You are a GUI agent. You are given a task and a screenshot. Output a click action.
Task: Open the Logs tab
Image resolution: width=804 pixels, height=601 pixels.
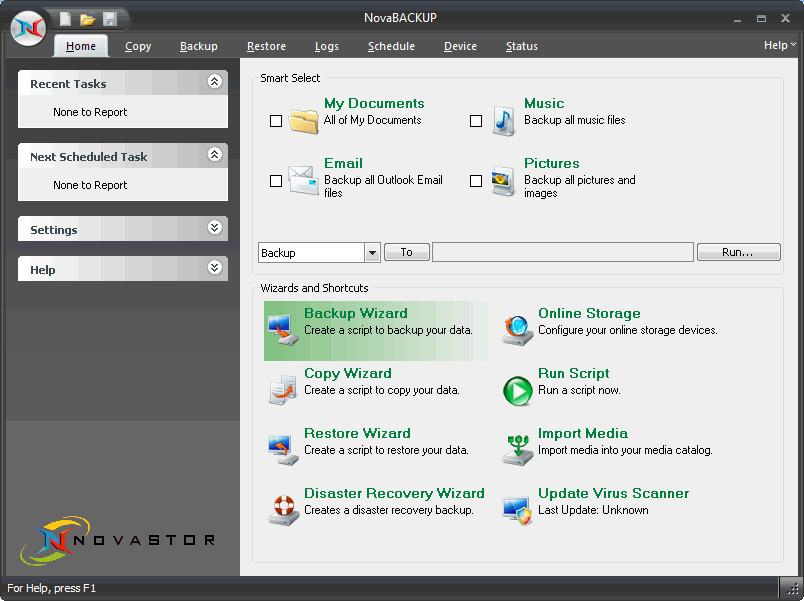pos(327,46)
